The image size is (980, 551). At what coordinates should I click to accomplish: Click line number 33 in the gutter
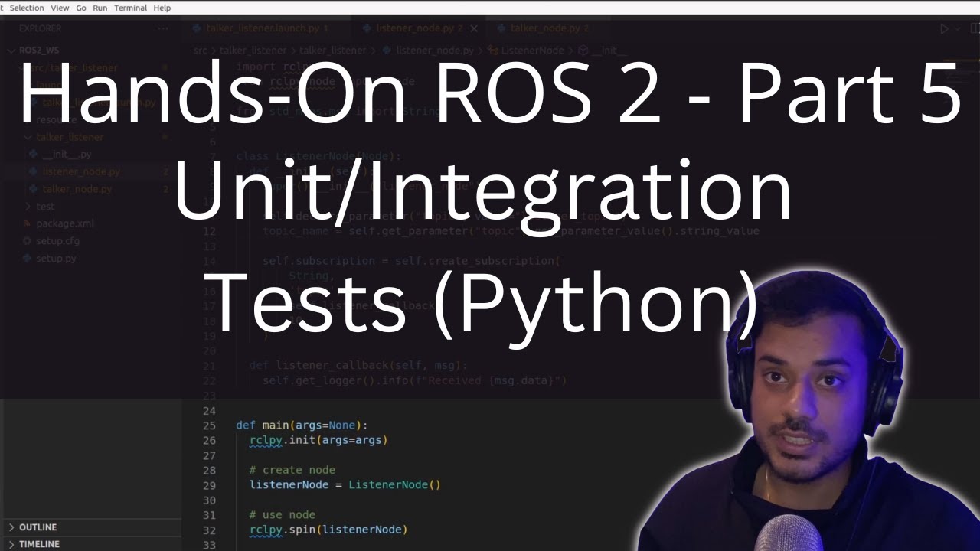(209, 545)
